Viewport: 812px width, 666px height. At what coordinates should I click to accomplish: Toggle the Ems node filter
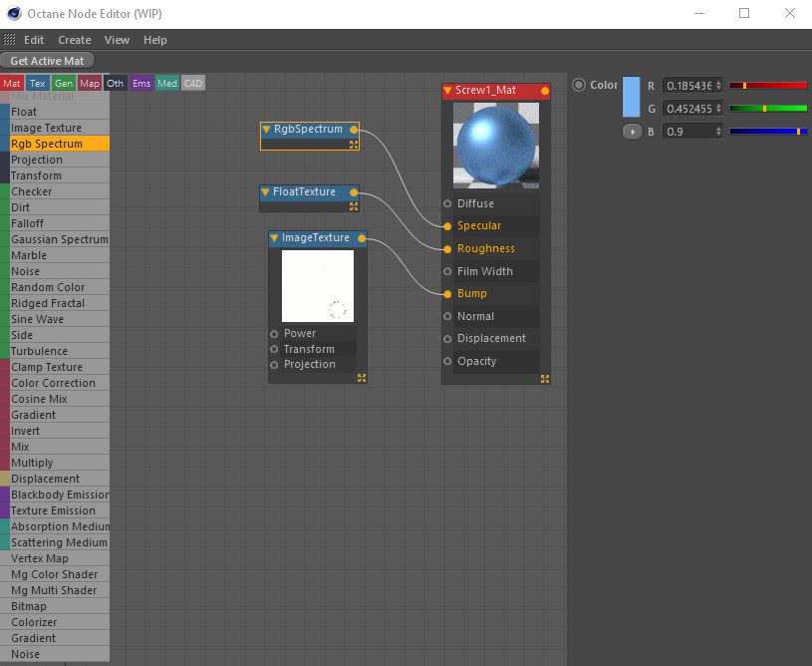pyautogui.click(x=141, y=84)
